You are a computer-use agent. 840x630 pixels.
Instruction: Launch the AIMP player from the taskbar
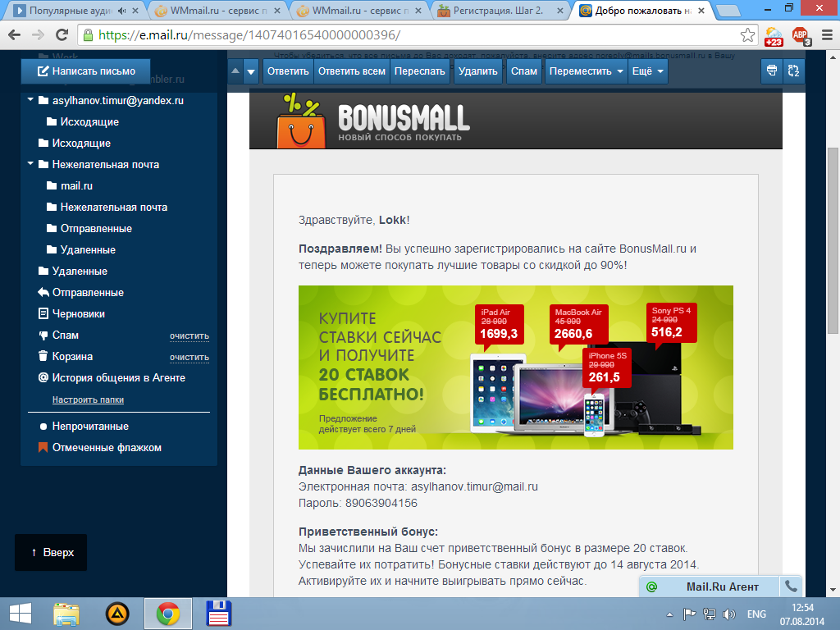[x=117, y=614]
